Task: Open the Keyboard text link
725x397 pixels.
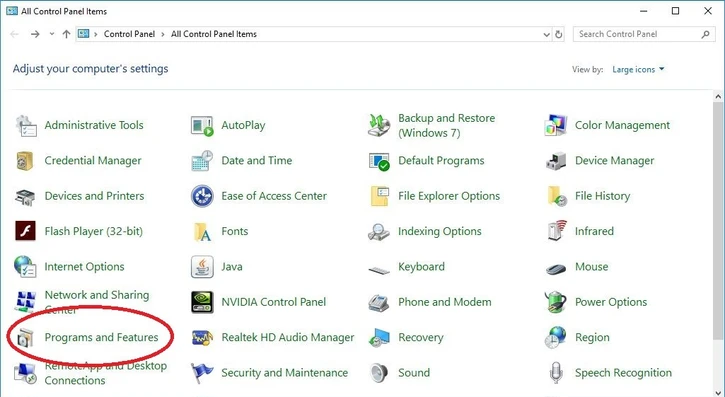Action: pos(421,267)
